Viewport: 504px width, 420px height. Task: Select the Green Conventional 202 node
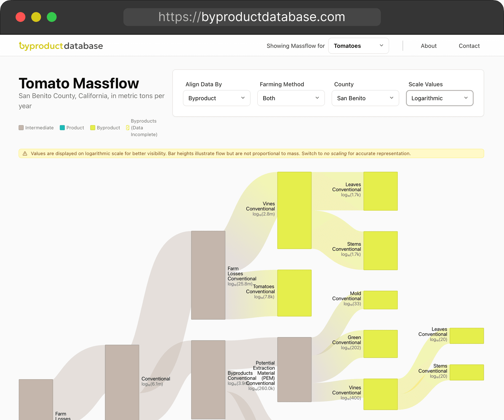[x=380, y=344]
